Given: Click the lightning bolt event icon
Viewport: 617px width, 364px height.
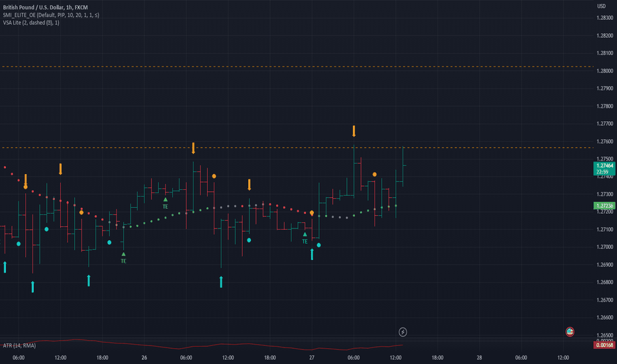Looking at the screenshot, I should click(x=403, y=332).
